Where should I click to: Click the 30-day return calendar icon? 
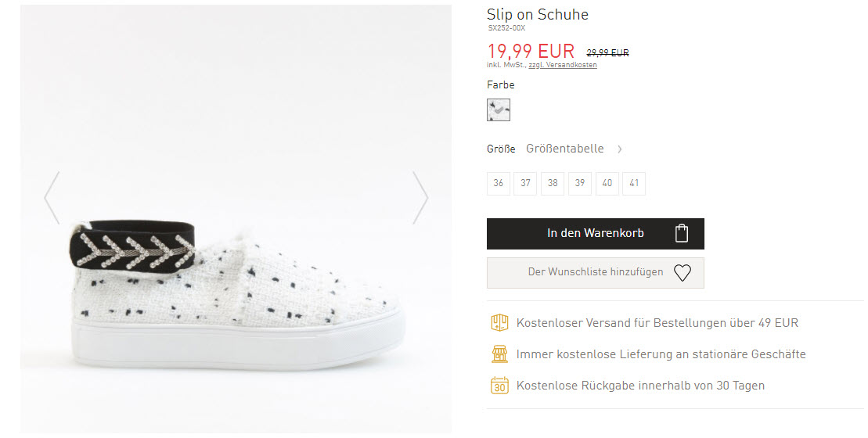(x=499, y=386)
